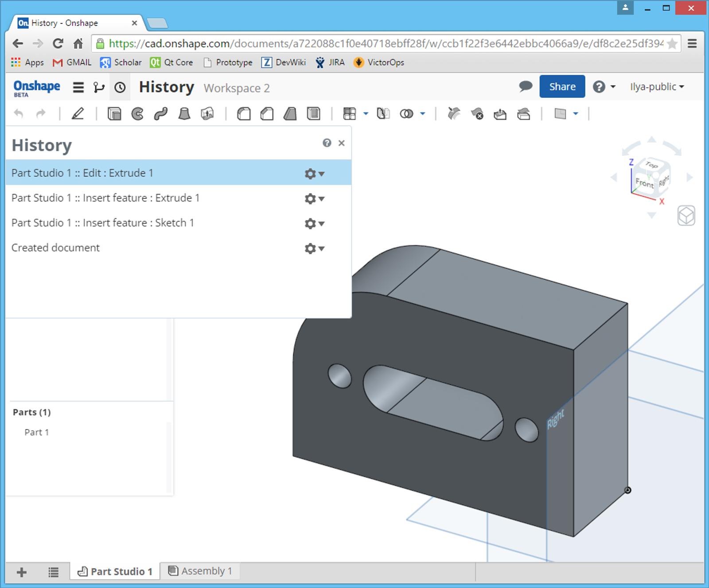This screenshot has height=588, width=709.
Task: Toggle the History clock panel
Action: [x=120, y=88]
